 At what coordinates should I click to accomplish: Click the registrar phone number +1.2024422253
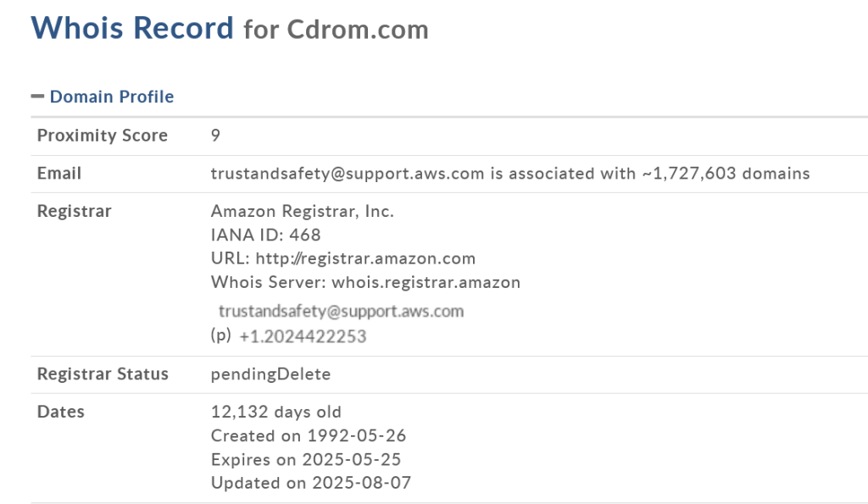[303, 336]
